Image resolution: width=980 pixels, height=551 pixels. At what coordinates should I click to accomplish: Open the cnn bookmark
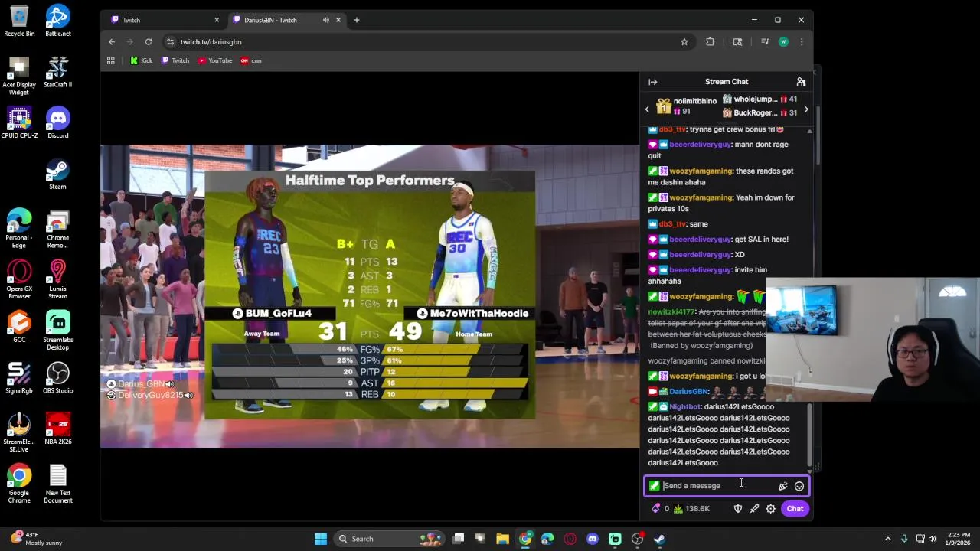coord(251,60)
